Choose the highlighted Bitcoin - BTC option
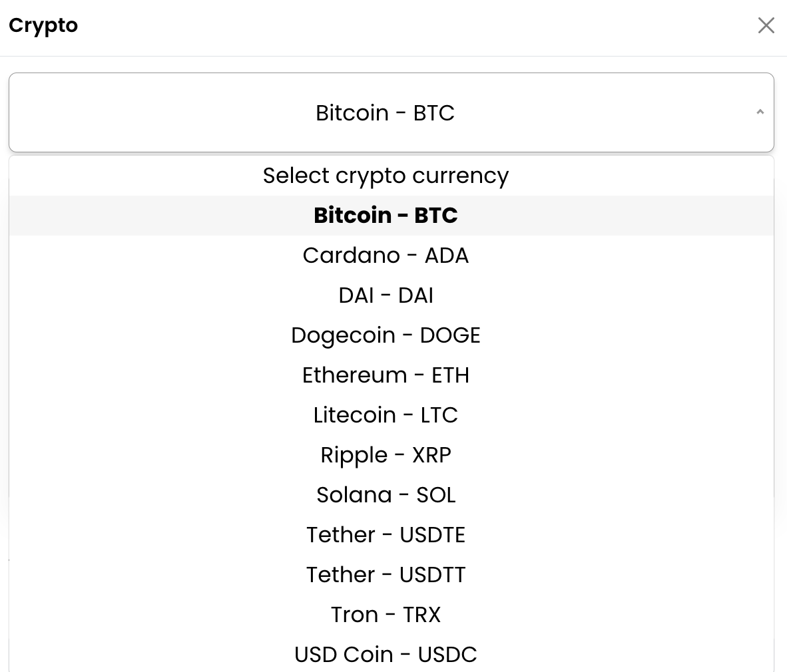Screen dimensions: 787x672 coord(386,216)
